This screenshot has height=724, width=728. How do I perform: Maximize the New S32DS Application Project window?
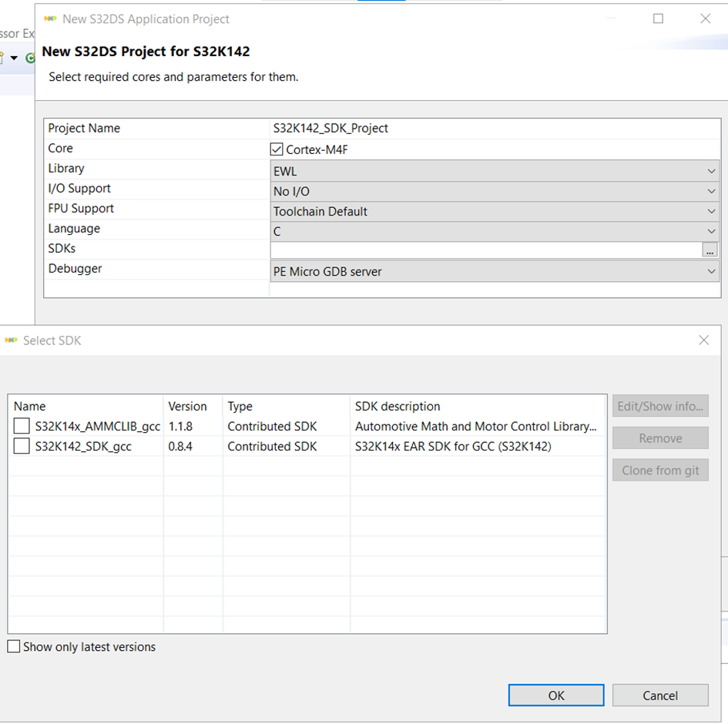click(658, 18)
